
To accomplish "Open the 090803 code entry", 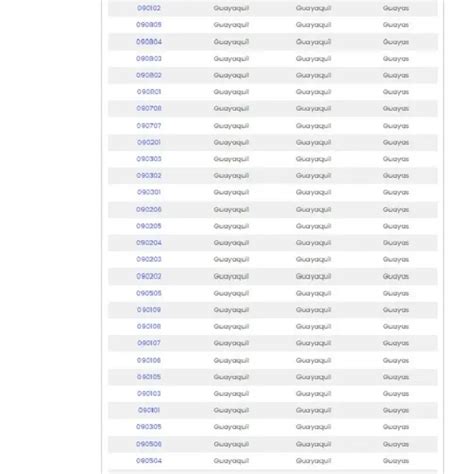I will [149, 59].
